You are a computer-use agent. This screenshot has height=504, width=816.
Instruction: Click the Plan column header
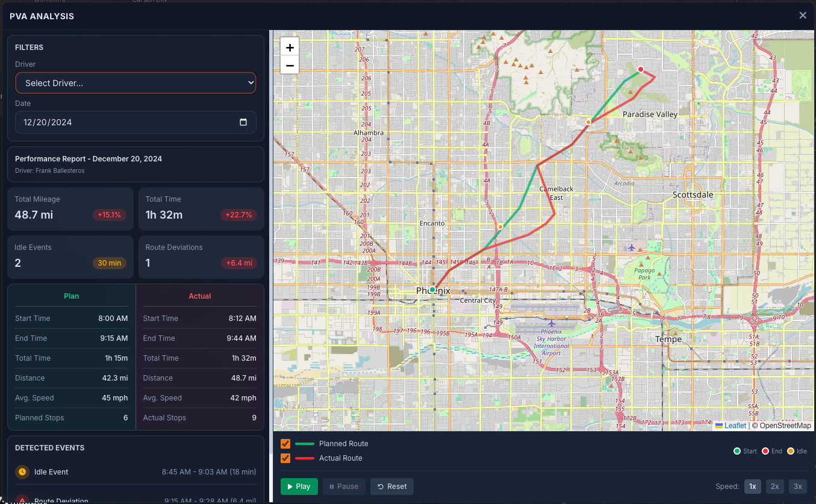tap(72, 296)
